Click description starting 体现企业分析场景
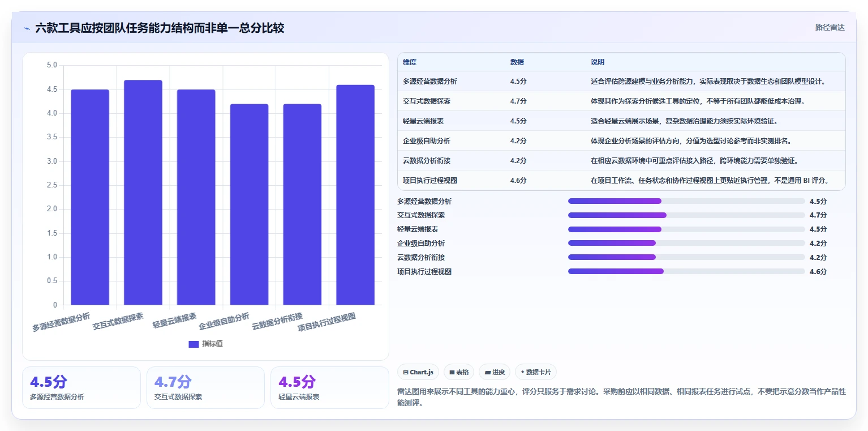Image resolution: width=868 pixels, height=431 pixels. coord(691,141)
